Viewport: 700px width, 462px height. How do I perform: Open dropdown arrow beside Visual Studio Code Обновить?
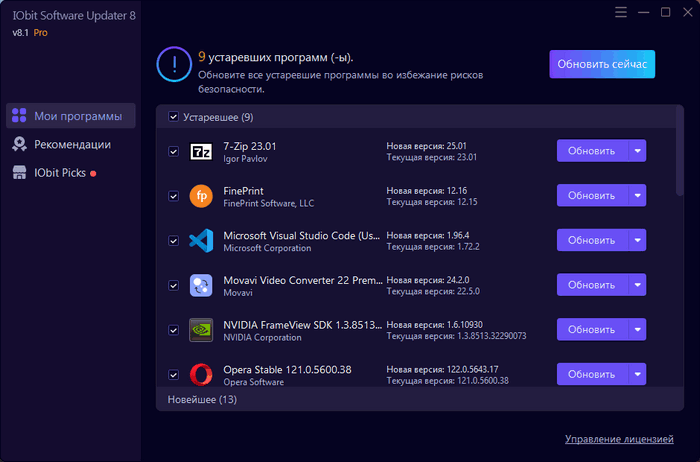[638, 240]
